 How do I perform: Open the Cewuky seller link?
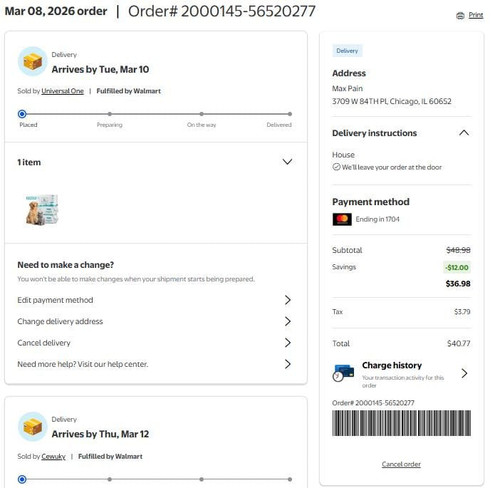[53, 456]
